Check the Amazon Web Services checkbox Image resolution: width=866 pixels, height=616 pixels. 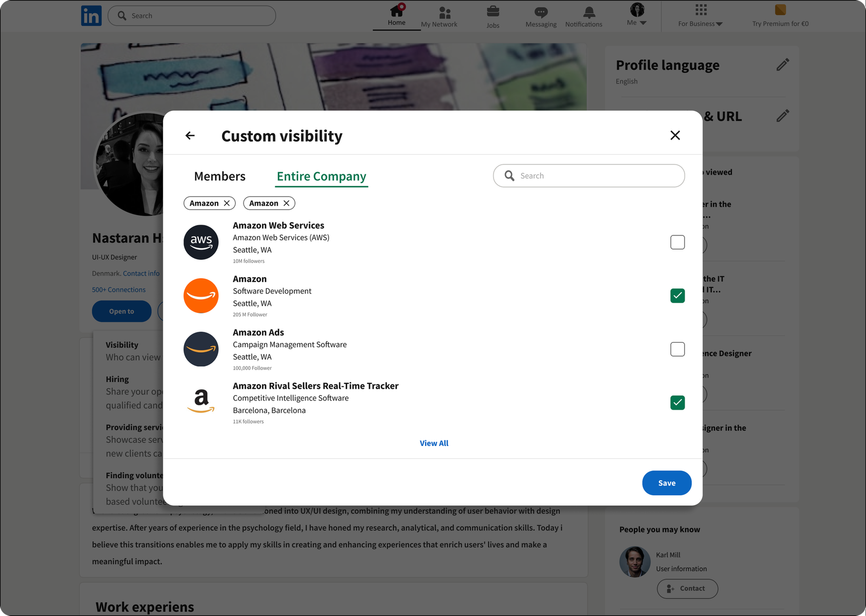coord(678,242)
